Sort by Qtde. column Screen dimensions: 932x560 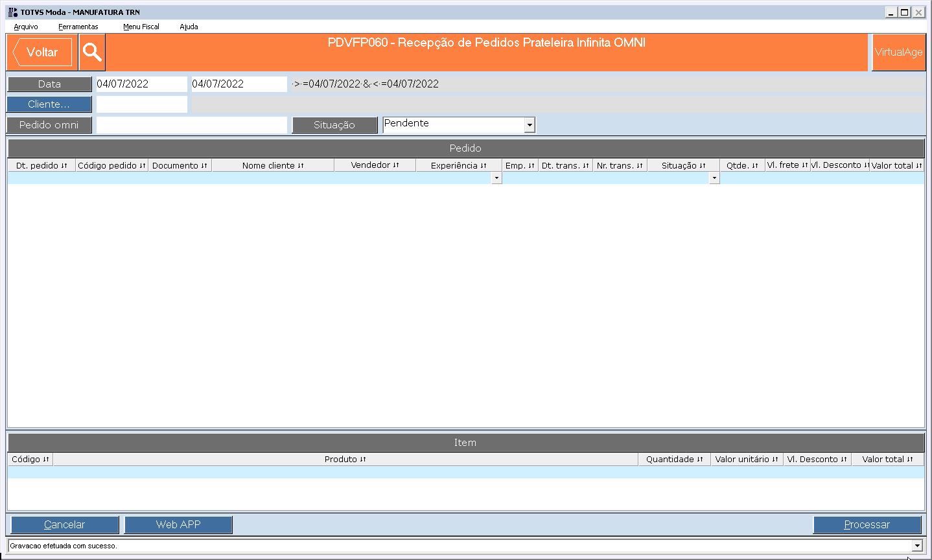(742, 166)
